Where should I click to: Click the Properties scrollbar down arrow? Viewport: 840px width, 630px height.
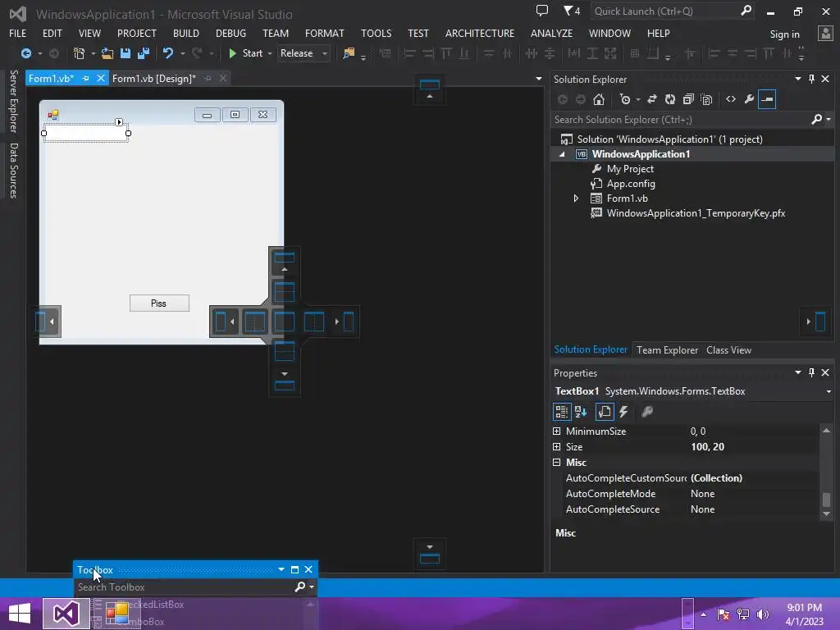826,514
